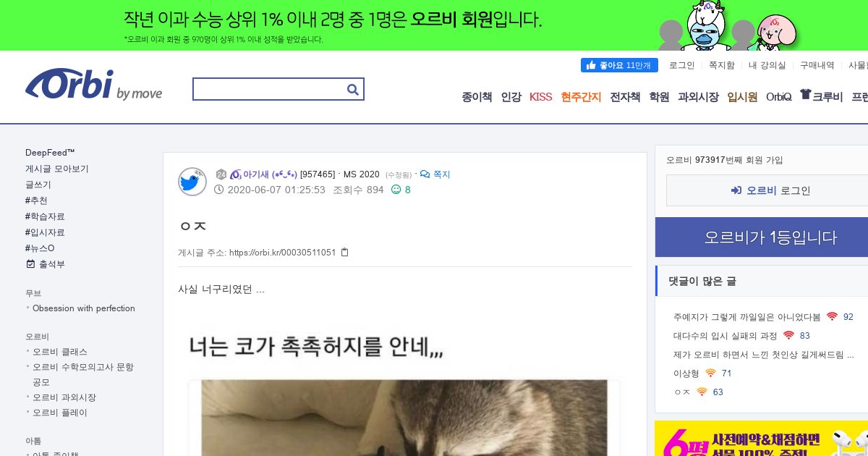Click wifi icon next to ㅇㅈ 63

coord(702,392)
